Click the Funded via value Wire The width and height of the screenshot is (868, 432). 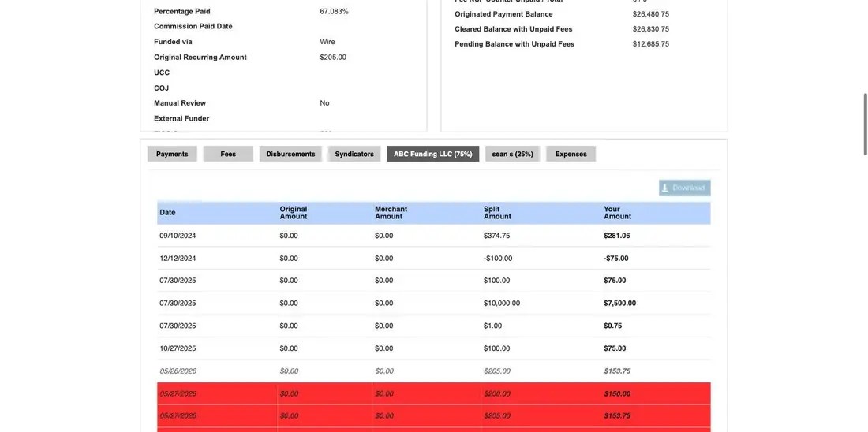click(x=327, y=42)
